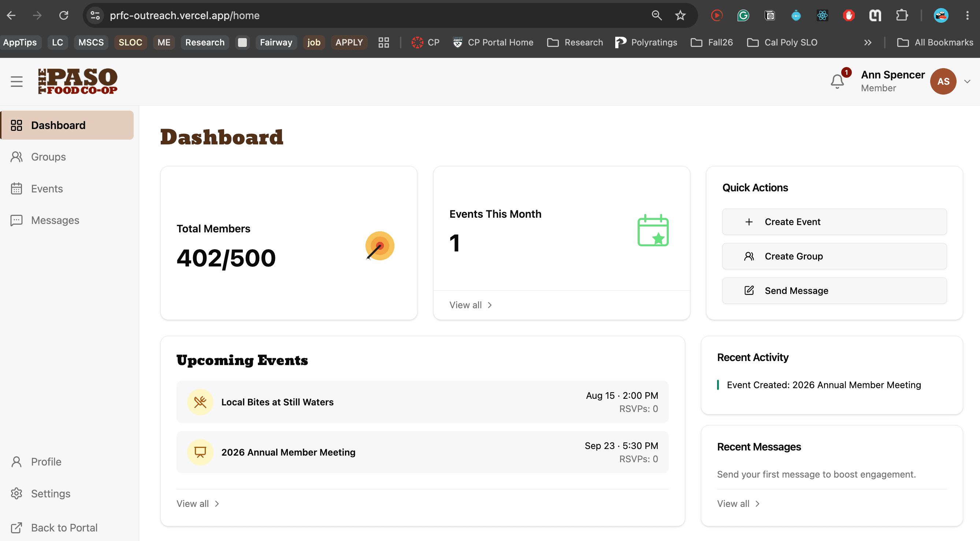Click the Create Group button
The height and width of the screenshot is (541, 980).
click(834, 256)
